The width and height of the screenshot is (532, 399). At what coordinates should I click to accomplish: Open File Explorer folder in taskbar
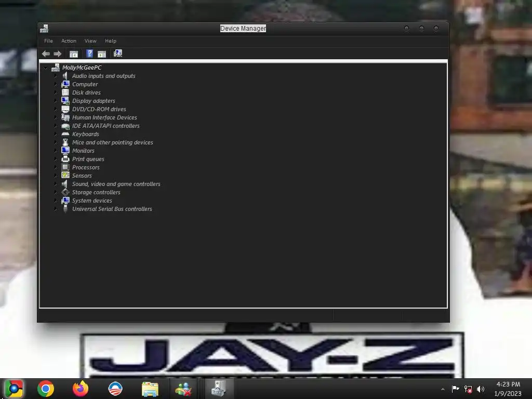[x=150, y=389]
